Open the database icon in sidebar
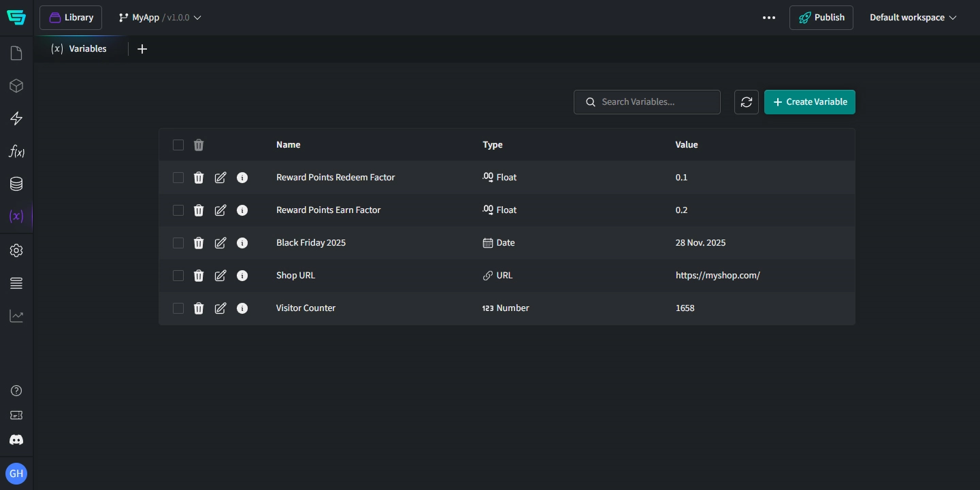 tap(16, 184)
